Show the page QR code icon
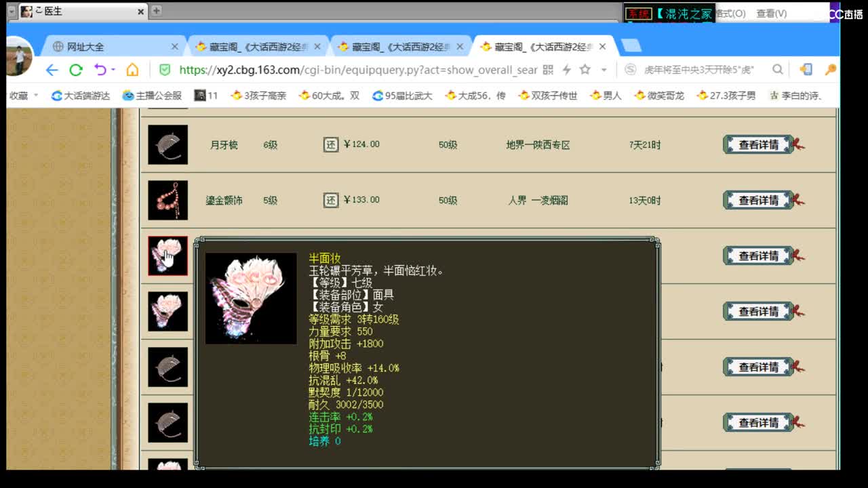868x488 pixels. tap(548, 70)
